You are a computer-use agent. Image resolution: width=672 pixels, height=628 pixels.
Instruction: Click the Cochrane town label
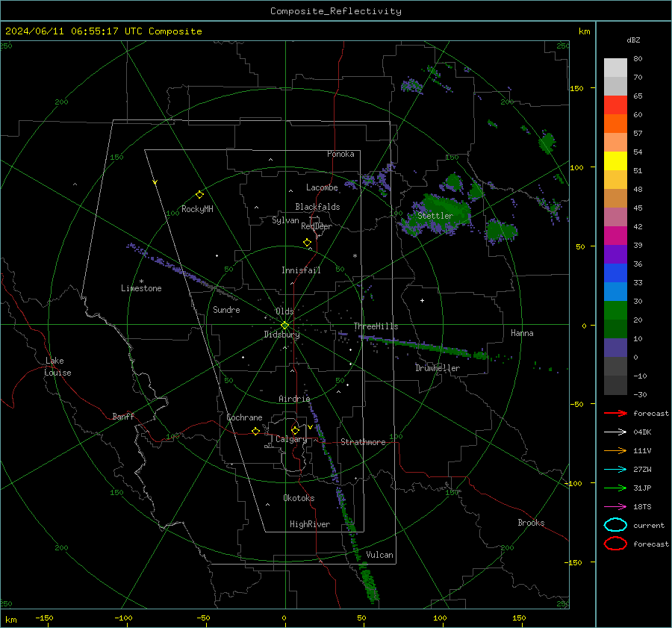click(x=244, y=417)
